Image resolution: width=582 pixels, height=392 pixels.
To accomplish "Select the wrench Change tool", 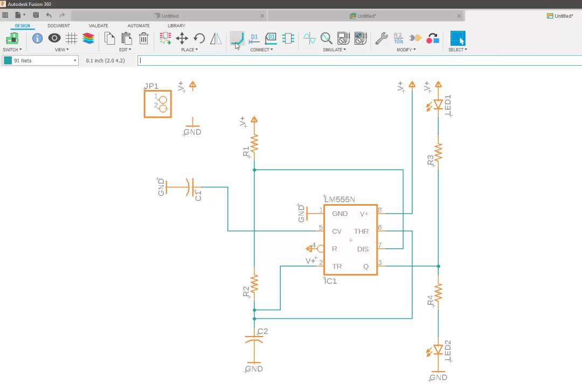I will pyautogui.click(x=382, y=38).
